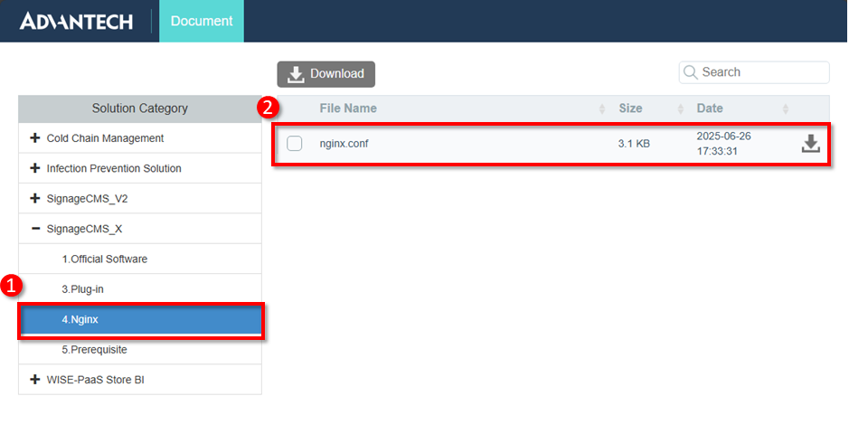868x434 pixels.
Task: Click the magnifier icon in Search box
Action: click(691, 72)
